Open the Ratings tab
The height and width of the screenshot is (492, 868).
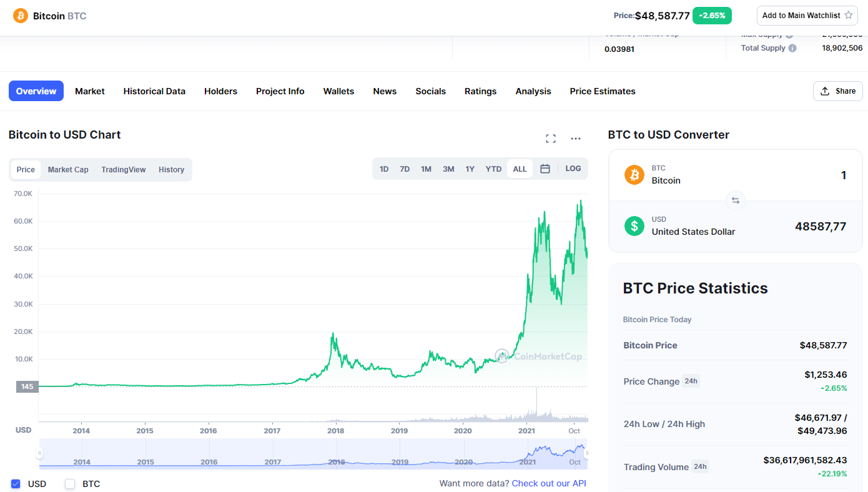point(481,91)
